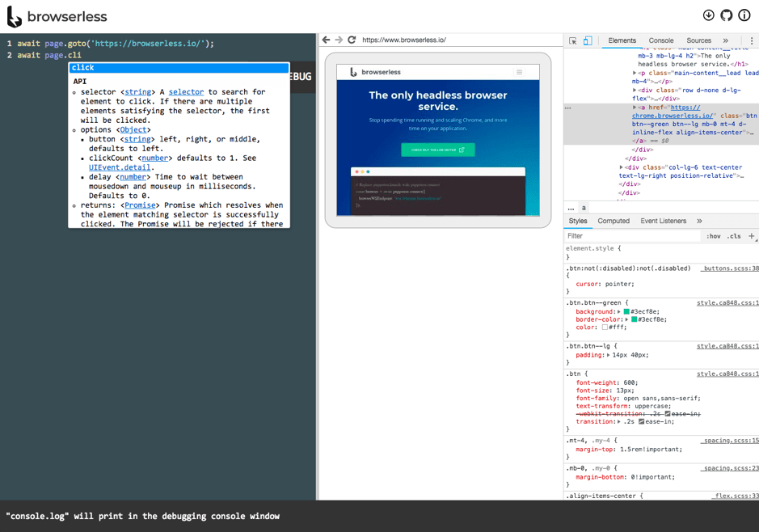Viewport: 759px width, 532px height.
Task: Open the GitHub repository icon
Action: 726,15
